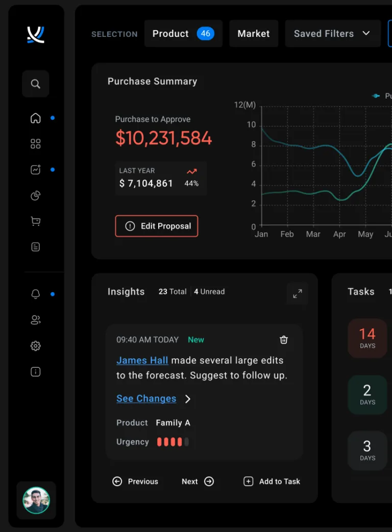Select the home icon in the sidebar
392x532 pixels.
tap(35, 118)
